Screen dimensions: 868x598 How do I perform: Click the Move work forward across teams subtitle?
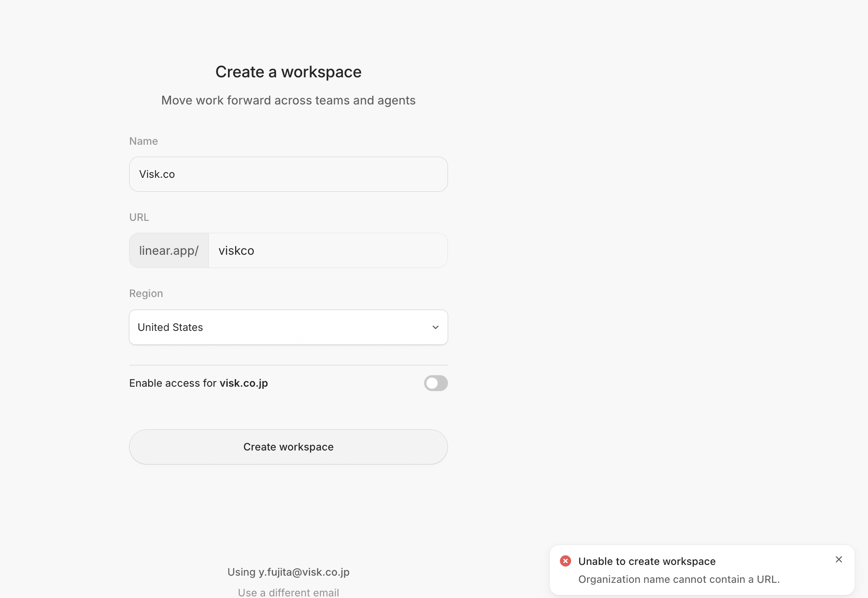click(289, 100)
